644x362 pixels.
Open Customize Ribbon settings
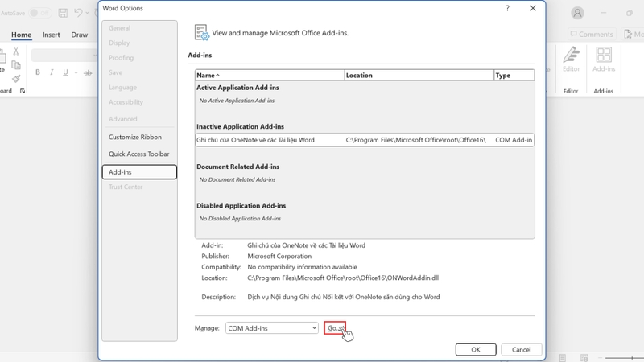coord(135,137)
